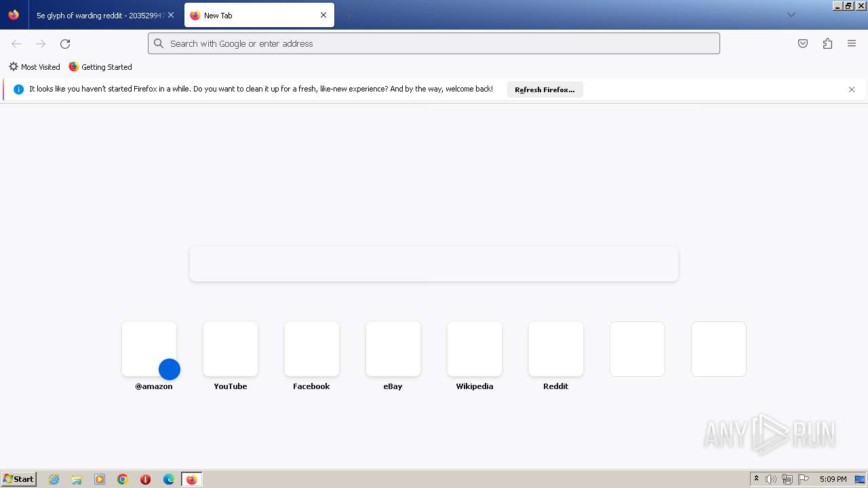Click the info icon in notification bar
868x488 pixels.
point(19,89)
